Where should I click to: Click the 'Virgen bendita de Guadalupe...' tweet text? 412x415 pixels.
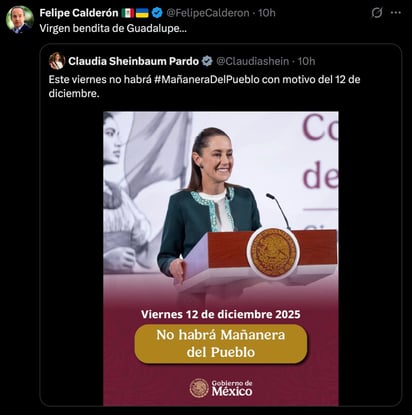(x=113, y=28)
